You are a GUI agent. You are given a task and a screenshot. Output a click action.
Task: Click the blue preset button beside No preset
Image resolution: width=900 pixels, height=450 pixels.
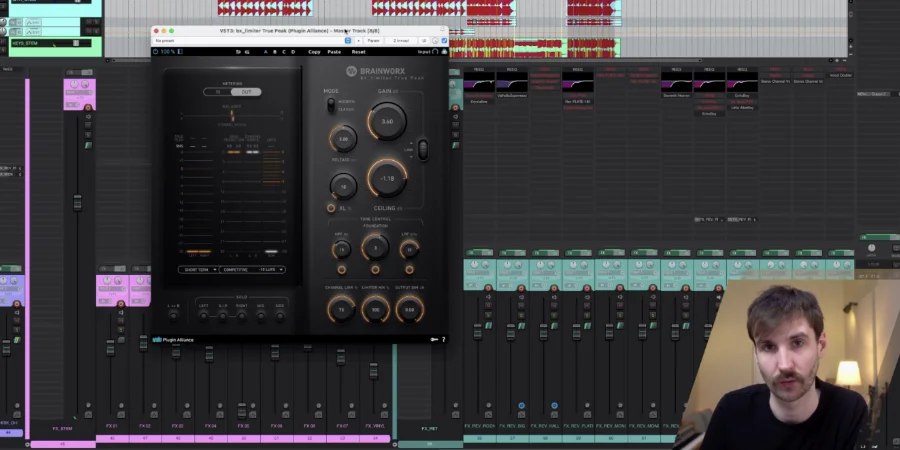[348, 41]
